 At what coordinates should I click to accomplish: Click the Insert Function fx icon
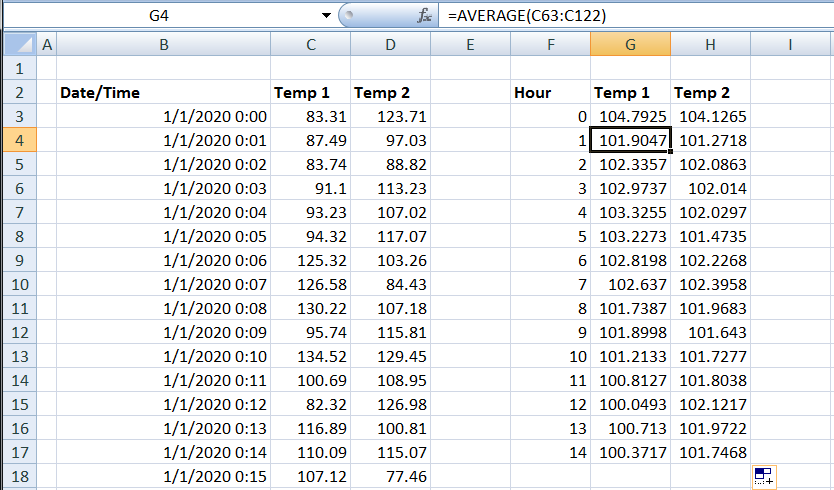424,15
